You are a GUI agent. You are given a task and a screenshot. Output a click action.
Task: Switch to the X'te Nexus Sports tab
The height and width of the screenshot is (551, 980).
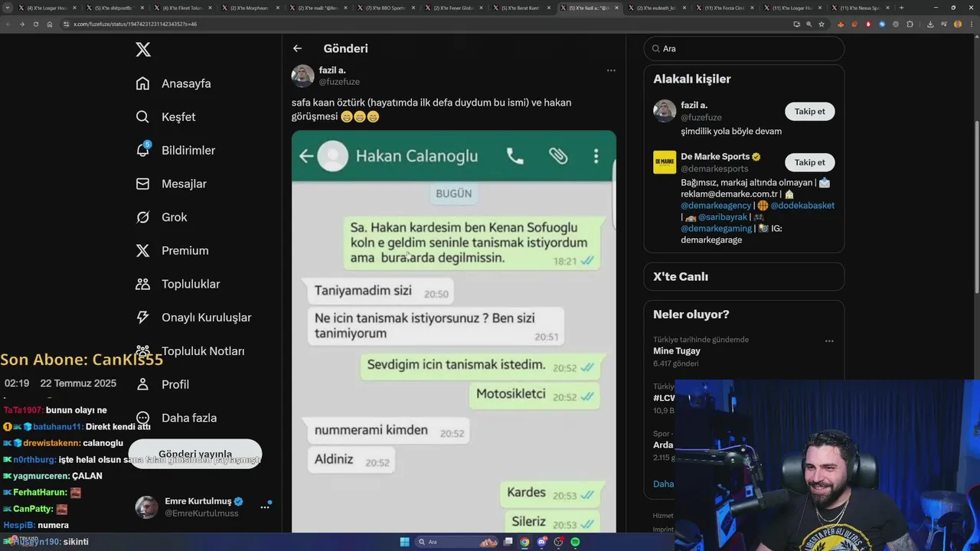click(x=859, y=8)
